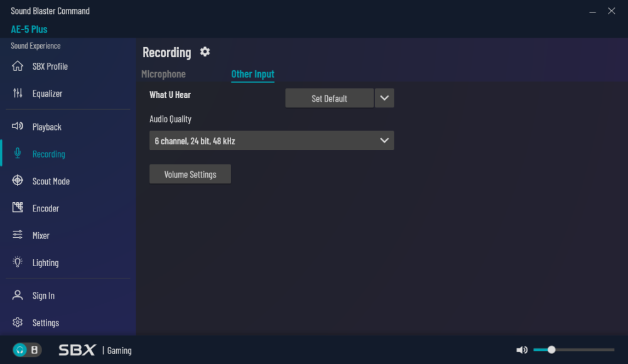Viewport: 628px width, 364px height.
Task: Click the Lighting bulb icon
Action: 17,262
